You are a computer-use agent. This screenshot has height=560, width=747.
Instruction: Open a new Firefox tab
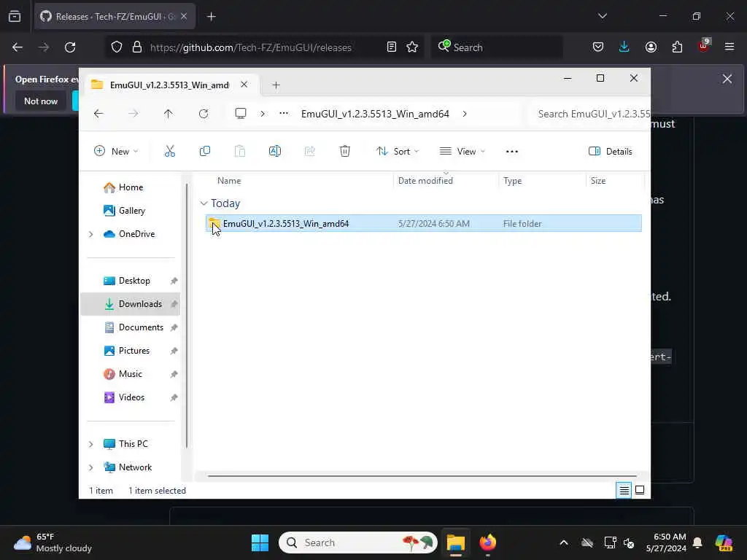point(211,17)
